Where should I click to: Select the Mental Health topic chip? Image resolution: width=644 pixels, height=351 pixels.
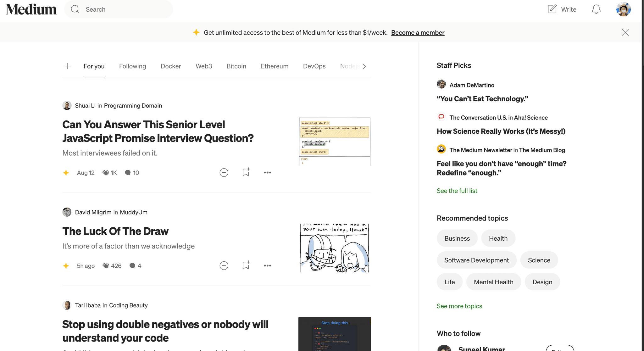tap(493, 282)
